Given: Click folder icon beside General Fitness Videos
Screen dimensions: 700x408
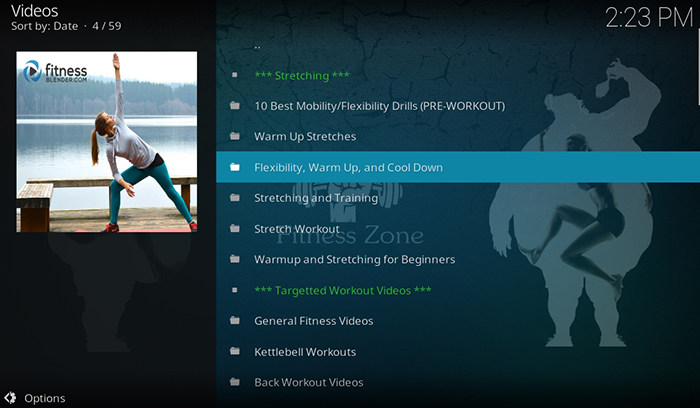Looking at the screenshot, I should tap(235, 321).
